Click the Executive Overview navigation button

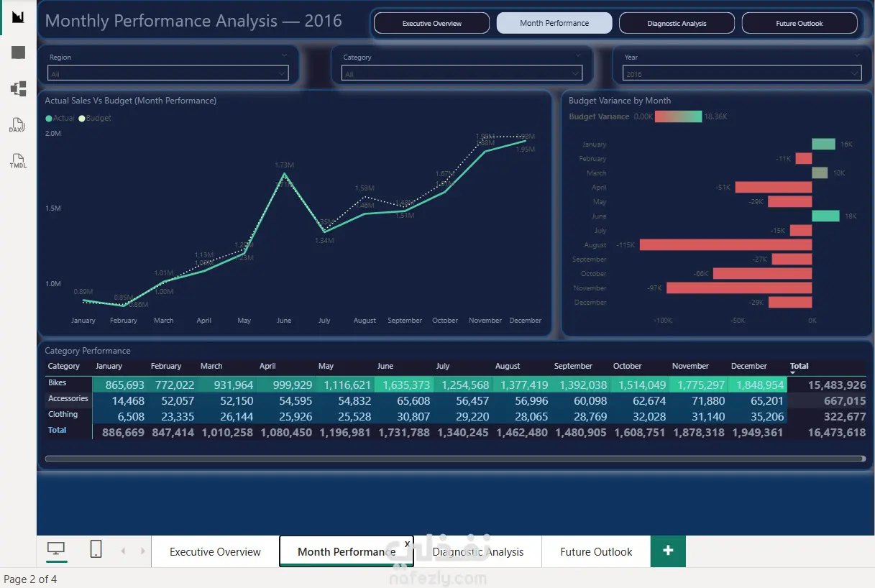(432, 23)
